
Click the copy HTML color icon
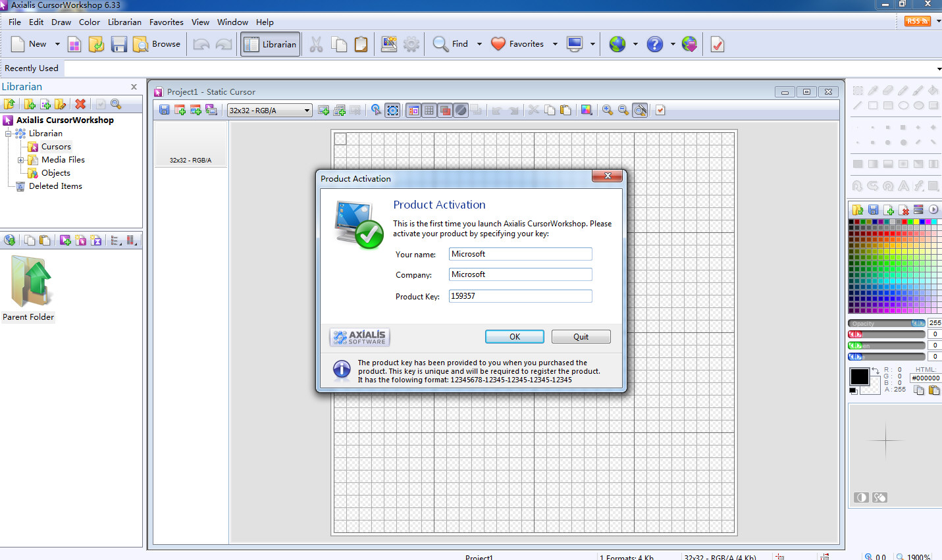pyautogui.click(x=919, y=390)
